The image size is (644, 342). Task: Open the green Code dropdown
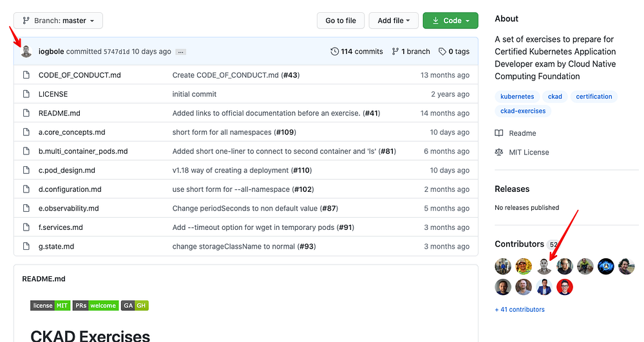[451, 21]
